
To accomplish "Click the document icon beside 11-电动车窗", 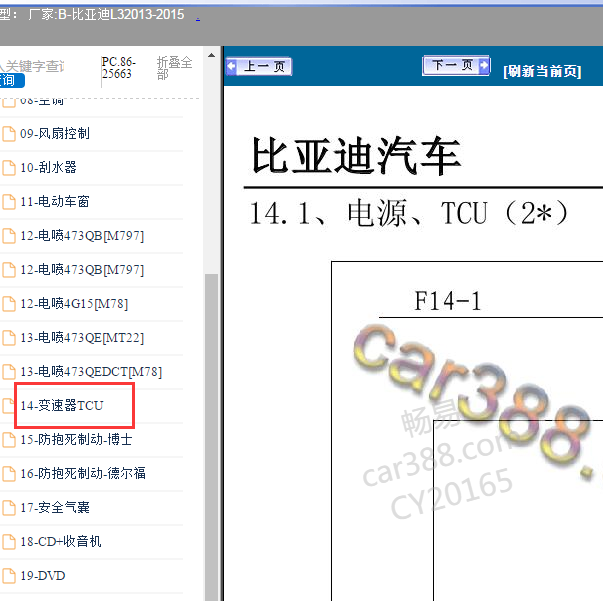I will pos(9,201).
